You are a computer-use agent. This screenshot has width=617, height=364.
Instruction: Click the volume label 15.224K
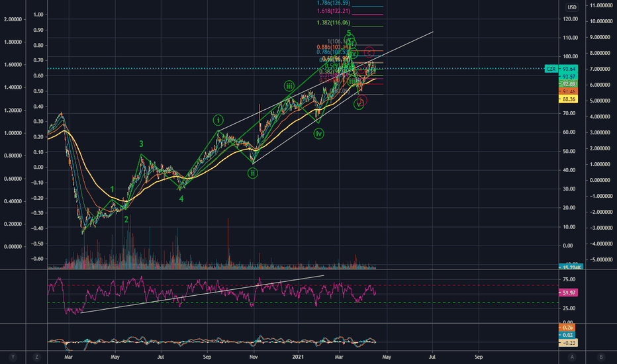(x=570, y=267)
